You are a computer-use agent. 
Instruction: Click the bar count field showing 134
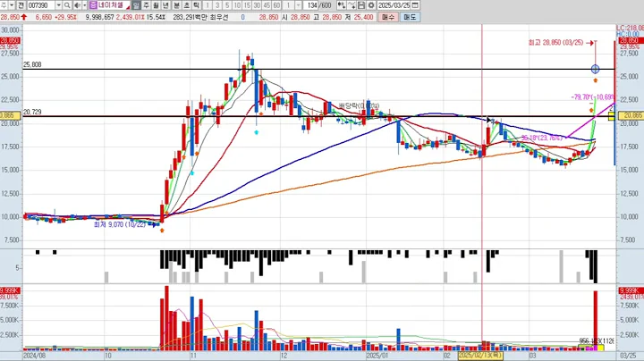coord(312,5)
